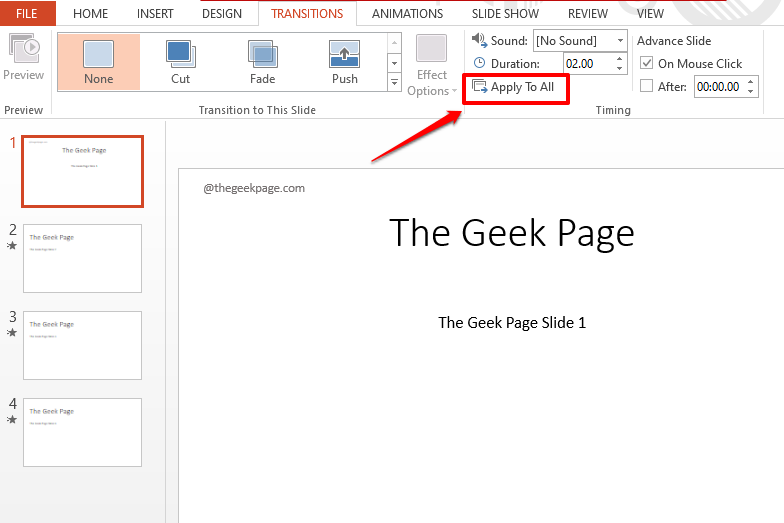Go to the ANIMATIONS tab

tap(408, 14)
